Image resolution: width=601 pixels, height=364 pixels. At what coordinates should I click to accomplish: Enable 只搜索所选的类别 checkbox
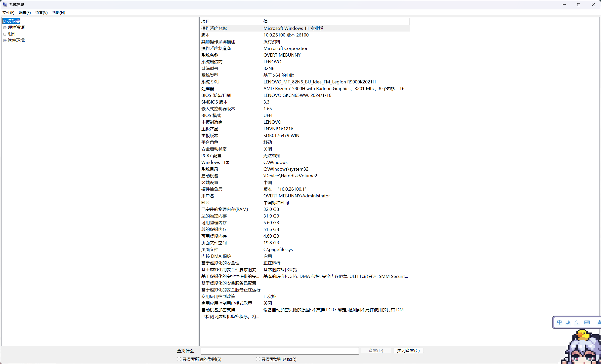click(x=179, y=359)
